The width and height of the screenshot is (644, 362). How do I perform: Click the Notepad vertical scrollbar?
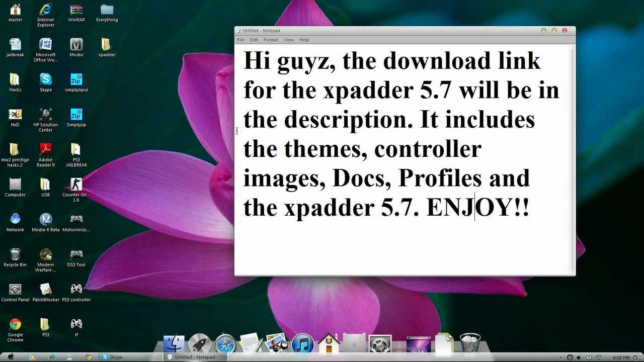[572, 159]
